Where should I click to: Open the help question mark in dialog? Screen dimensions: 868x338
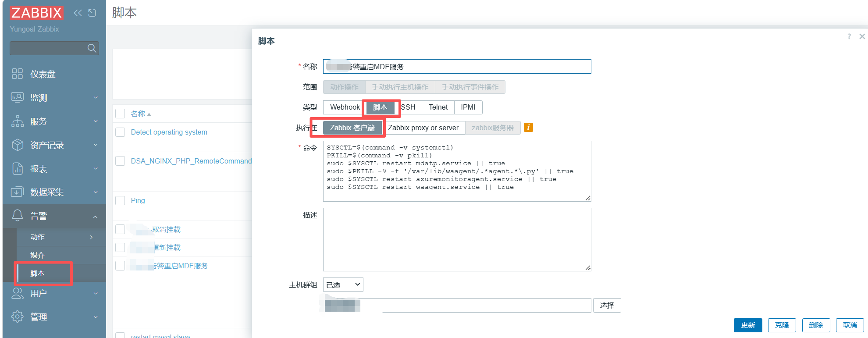[x=849, y=36]
